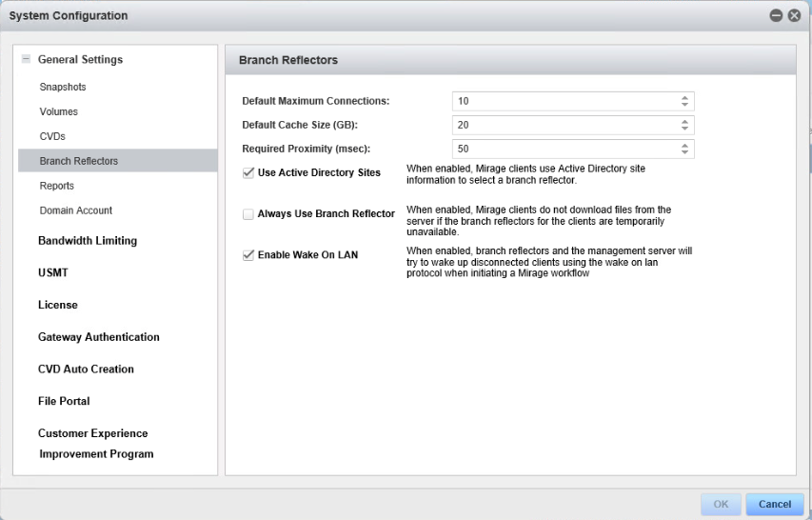Close the System Configuration dialog
The height and width of the screenshot is (520, 812).
point(794,16)
